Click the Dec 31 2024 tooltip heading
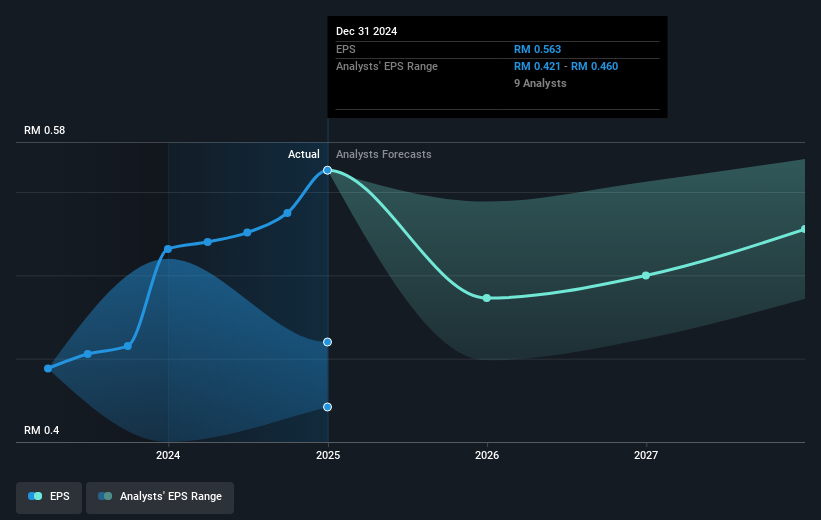The image size is (821, 520). click(x=367, y=31)
